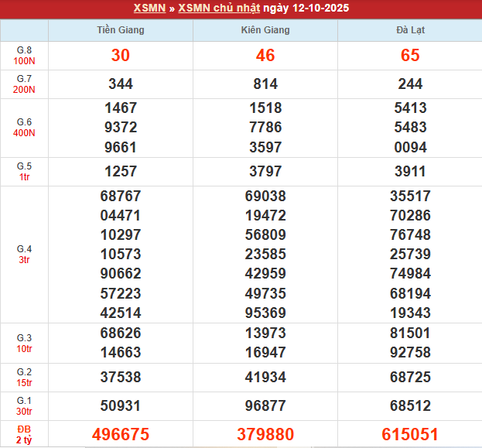Select the Kiên Giang column header
Image resolution: width=482 pixels, height=448 pixels.
[x=265, y=30]
